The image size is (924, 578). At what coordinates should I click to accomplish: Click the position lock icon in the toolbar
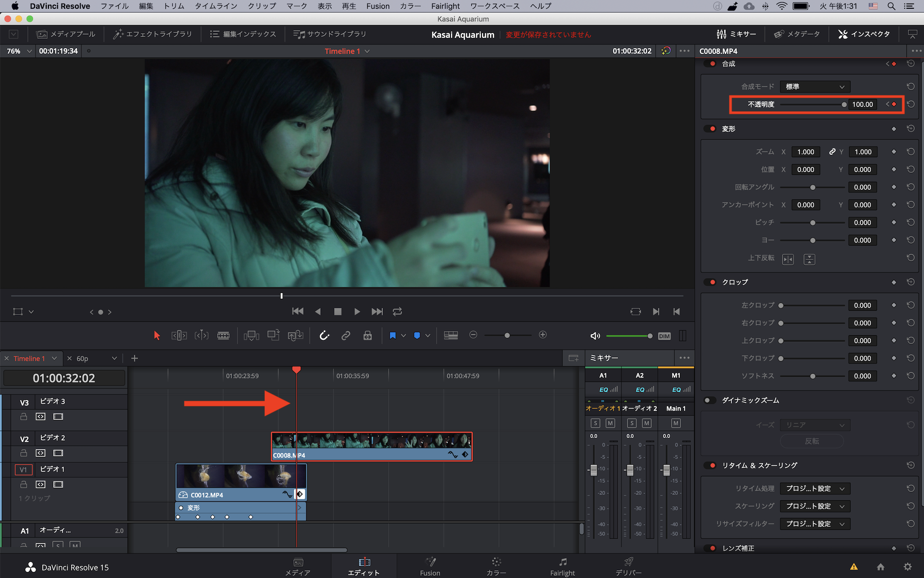click(x=367, y=335)
